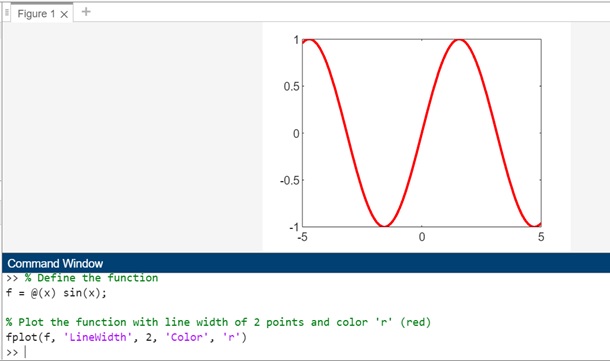Screen dimensions: 610x361
Task: Click the Command Window title bar
Action: coord(306,263)
